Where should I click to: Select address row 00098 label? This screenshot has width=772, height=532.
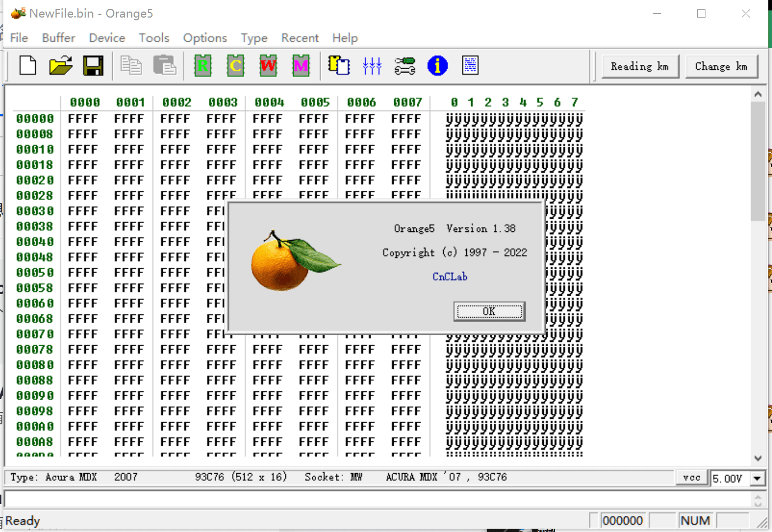(35, 411)
